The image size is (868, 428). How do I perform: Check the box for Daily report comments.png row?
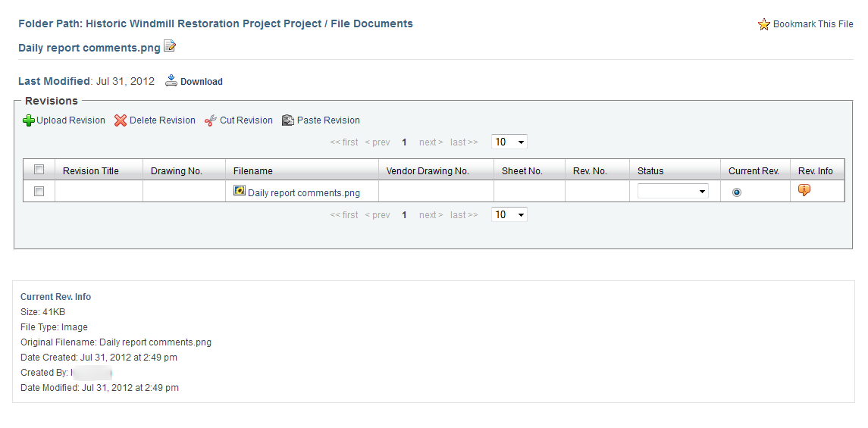[39, 192]
